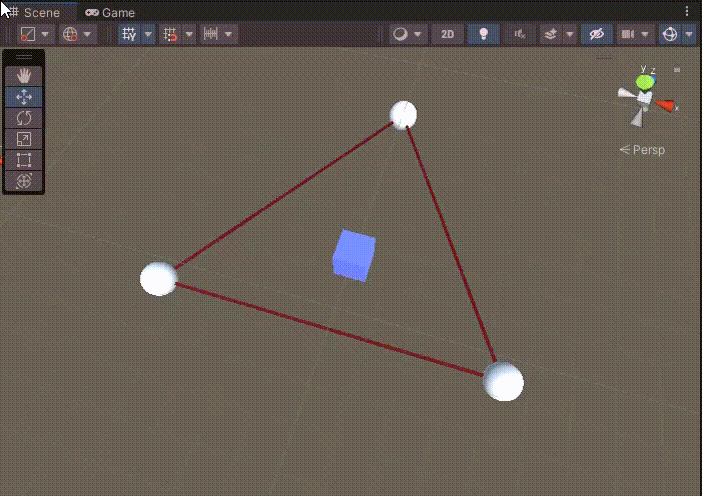Click the Tools overlay drag handle

pyautogui.click(x=24, y=57)
